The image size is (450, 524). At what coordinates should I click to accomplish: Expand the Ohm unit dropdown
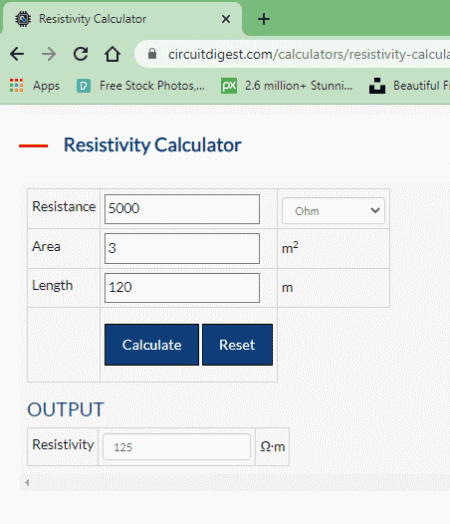[333, 211]
